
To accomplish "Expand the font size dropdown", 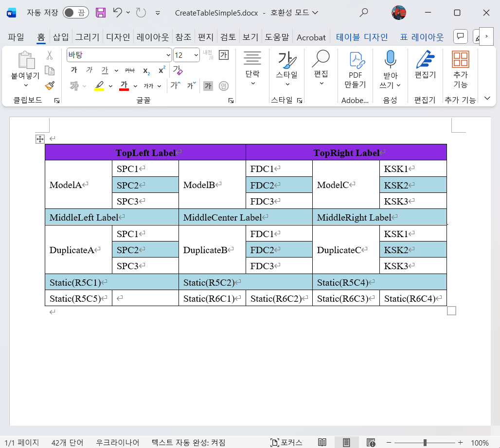I will point(196,55).
